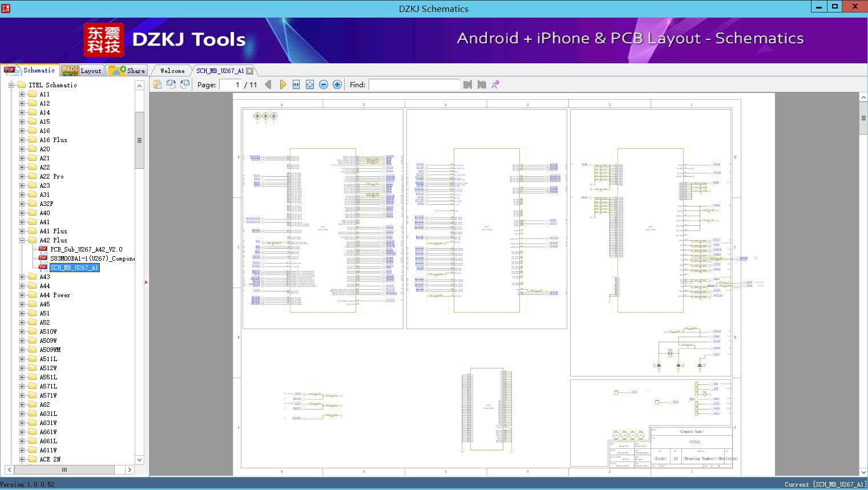The image size is (868, 490).
Task: Find next match icon
Action: 482,84
